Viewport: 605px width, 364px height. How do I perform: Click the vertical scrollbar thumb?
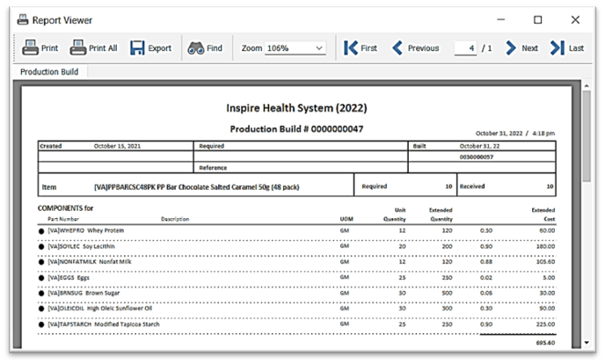(587, 135)
